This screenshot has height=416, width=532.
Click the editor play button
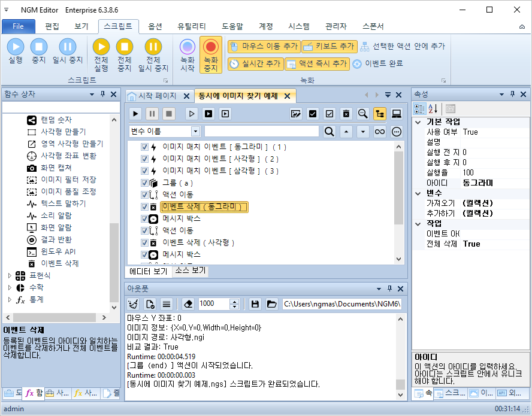pos(135,114)
